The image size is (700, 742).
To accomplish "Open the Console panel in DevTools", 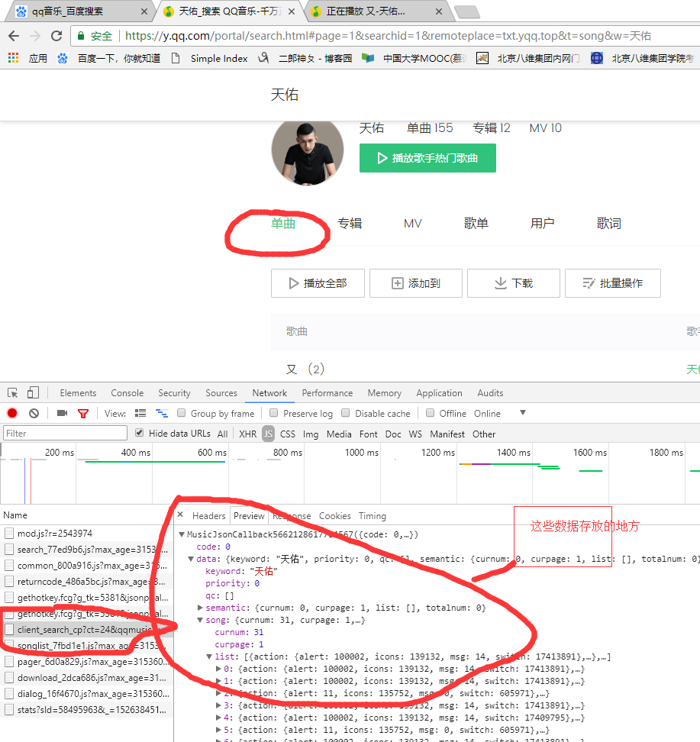I will click(127, 393).
